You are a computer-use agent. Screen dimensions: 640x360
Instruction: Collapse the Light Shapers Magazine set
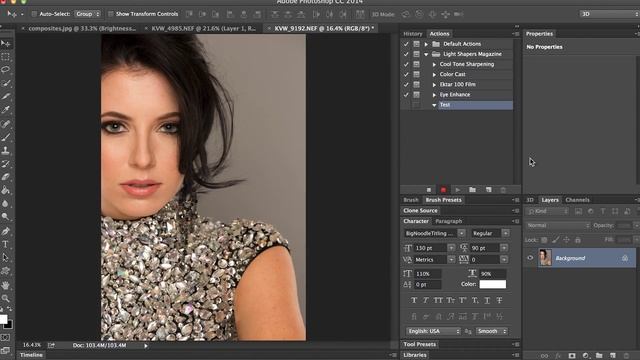pos(426,54)
